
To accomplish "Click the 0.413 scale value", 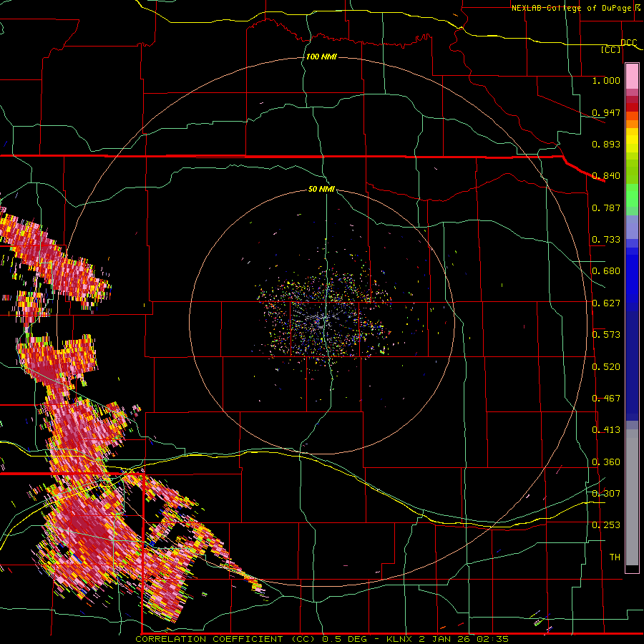I will 606,430.
